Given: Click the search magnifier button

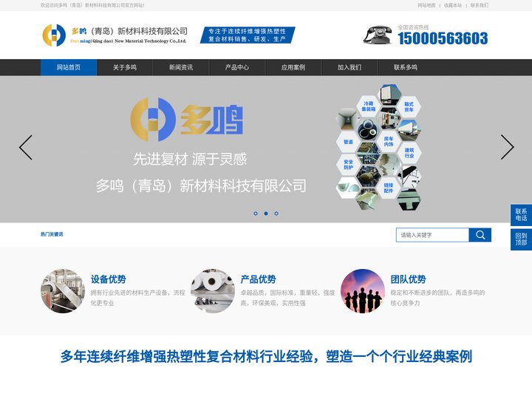Looking at the screenshot, I should coord(480,235).
